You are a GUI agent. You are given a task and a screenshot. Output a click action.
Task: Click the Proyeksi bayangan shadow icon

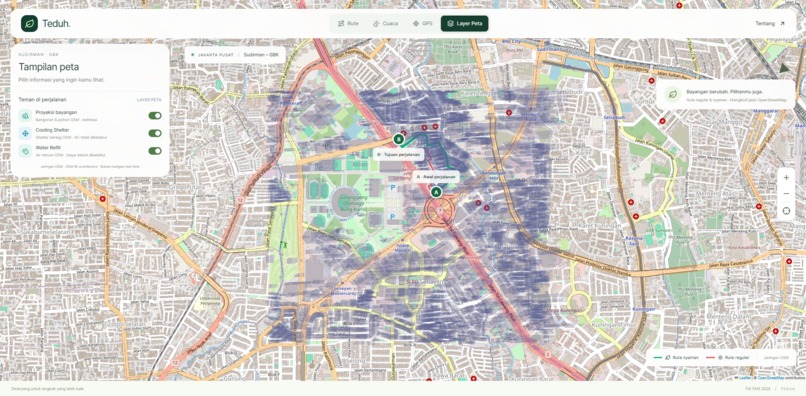click(25, 116)
